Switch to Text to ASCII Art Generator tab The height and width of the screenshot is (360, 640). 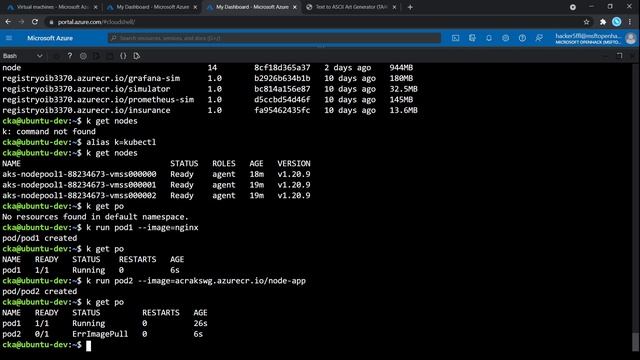coord(351,7)
